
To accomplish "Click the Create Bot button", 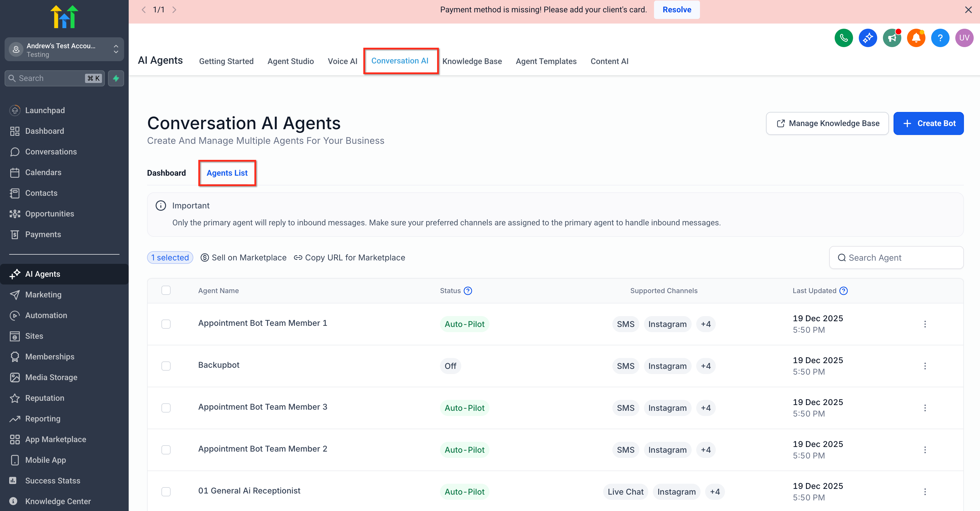I will pyautogui.click(x=928, y=123).
